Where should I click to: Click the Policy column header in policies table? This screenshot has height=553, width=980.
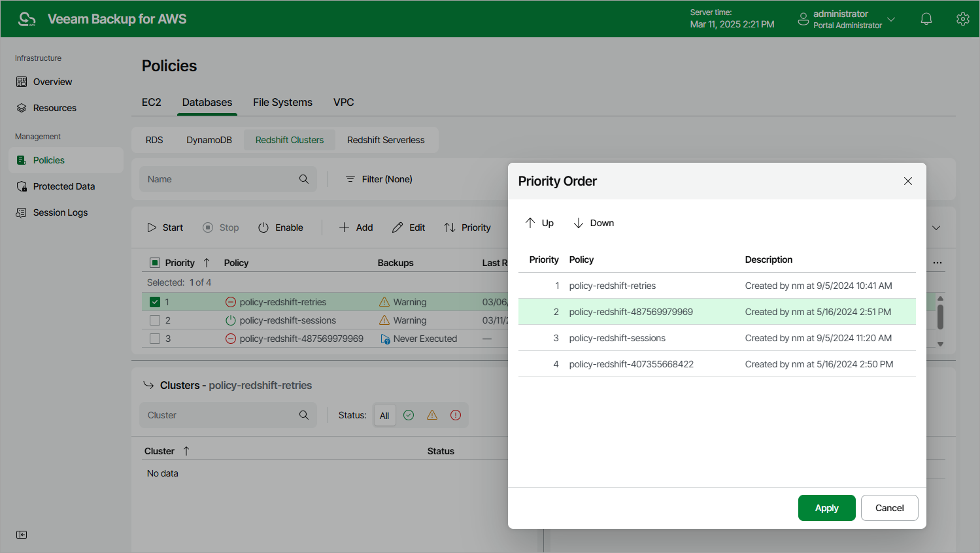pos(236,263)
